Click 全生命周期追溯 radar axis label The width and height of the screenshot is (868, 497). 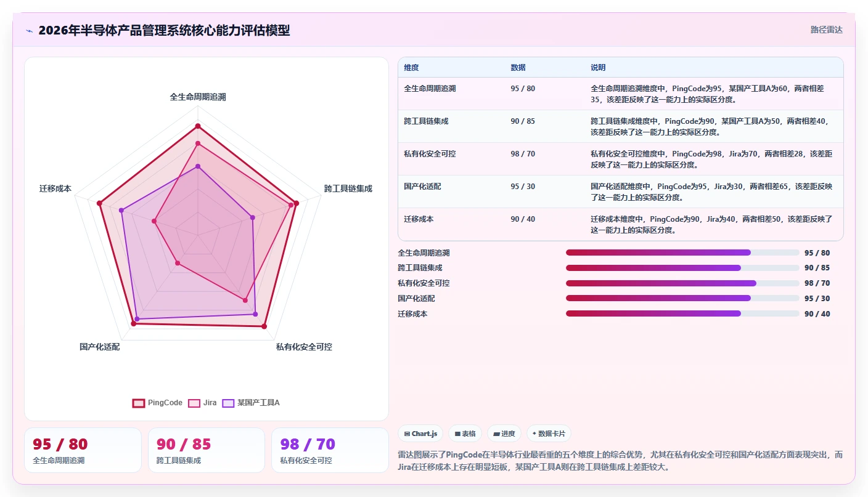pyautogui.click(x=198, y=97)
